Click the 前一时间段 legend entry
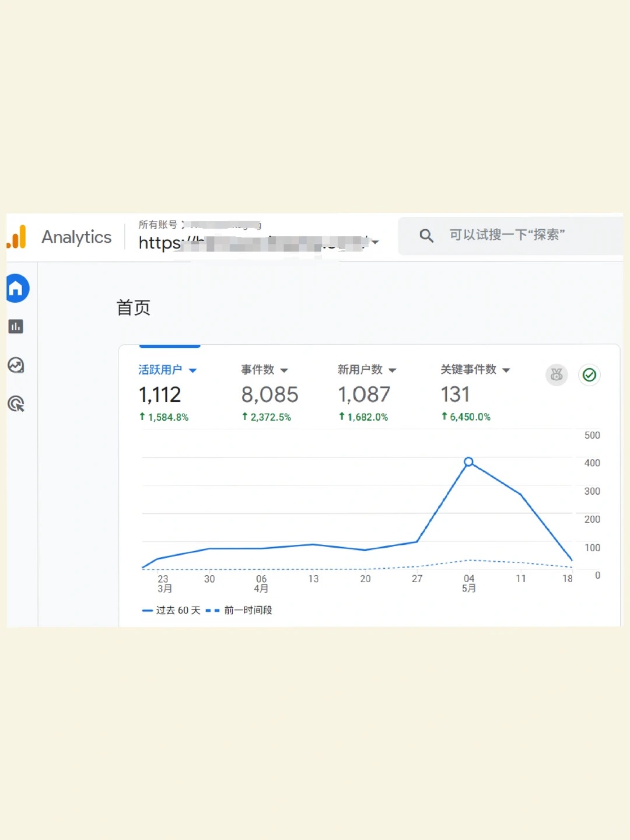This screenshot has width=630, height=840. tap(239, 610)
